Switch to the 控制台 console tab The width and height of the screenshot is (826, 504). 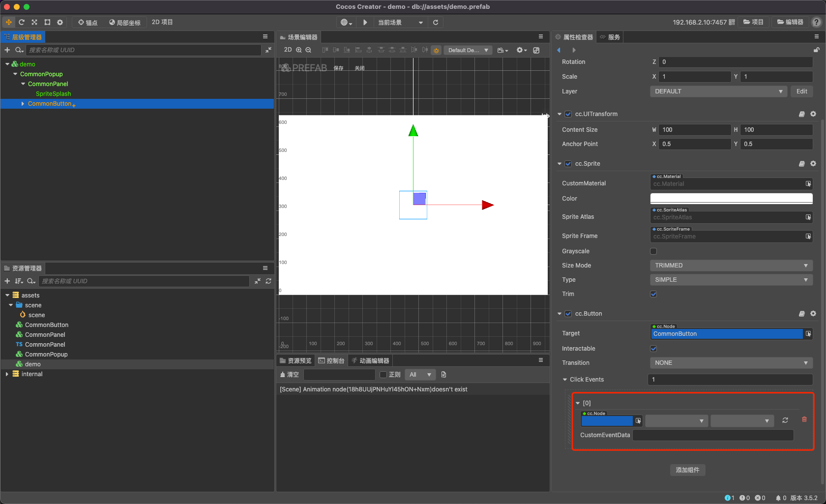[x=331, y=361]
